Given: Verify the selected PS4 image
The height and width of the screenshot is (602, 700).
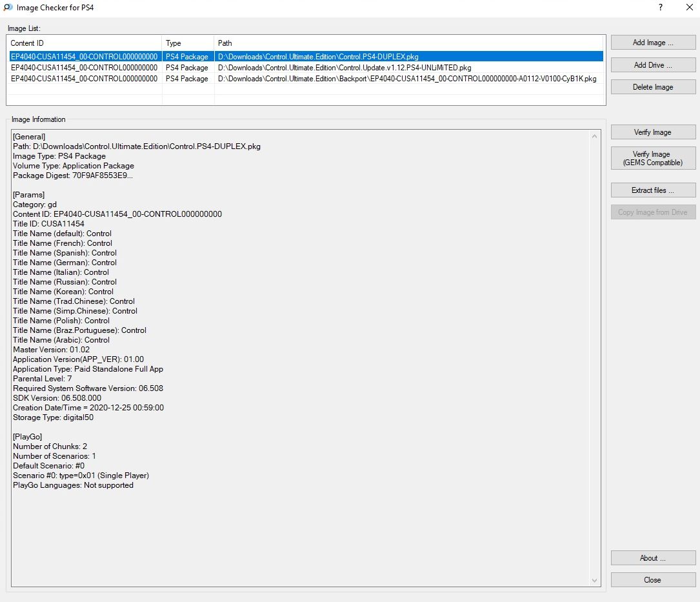Looking at the screenshot, I should coord(653,132).
